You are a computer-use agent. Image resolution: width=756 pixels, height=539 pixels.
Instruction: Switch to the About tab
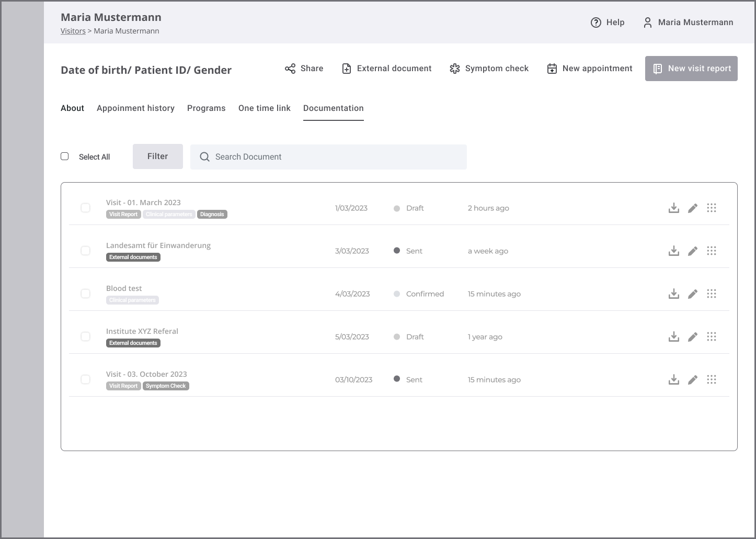(x=72, y=108)
